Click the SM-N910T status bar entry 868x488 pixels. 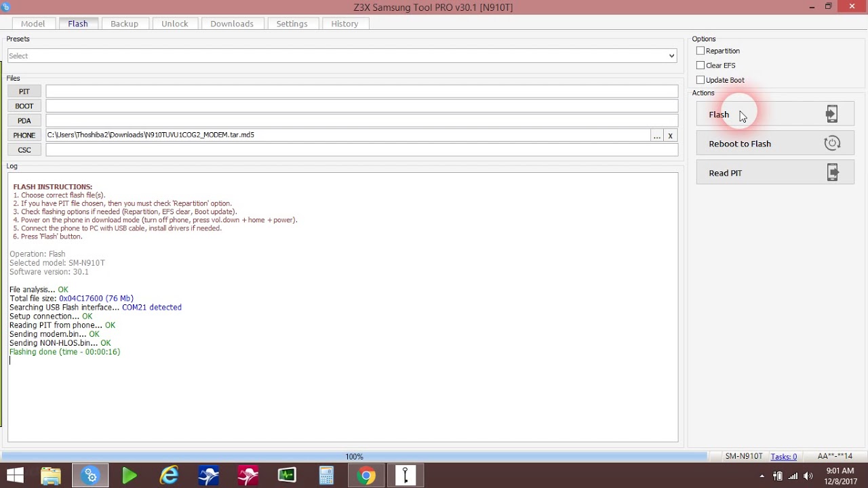click(744, 456)
